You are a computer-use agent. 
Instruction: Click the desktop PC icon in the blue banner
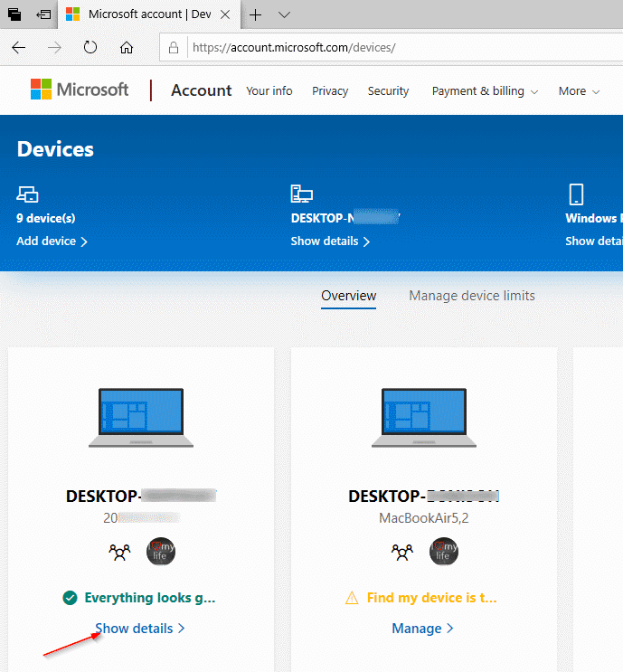tap(302, 194)
